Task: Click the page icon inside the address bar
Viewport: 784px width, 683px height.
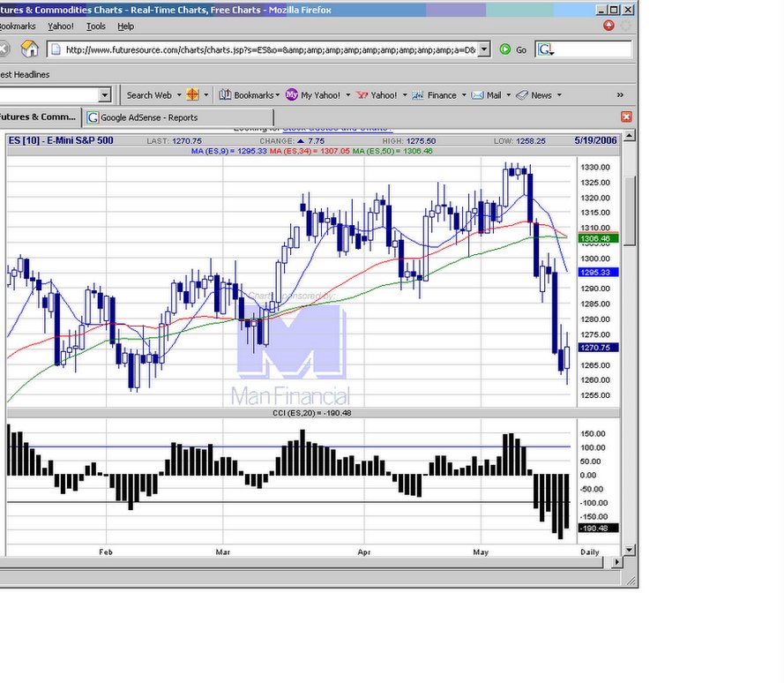Action: (x=56, y=49)
